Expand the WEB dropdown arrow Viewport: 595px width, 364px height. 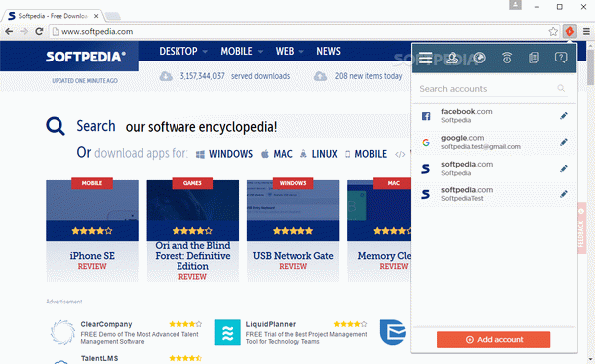pyautogui.click(x=301, y=51)
